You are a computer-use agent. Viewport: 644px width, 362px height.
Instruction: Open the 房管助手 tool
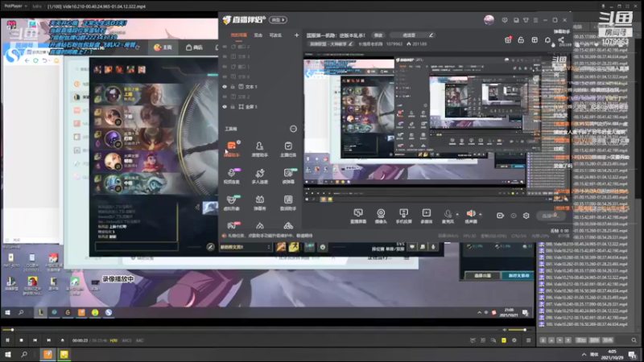(259, 149)
